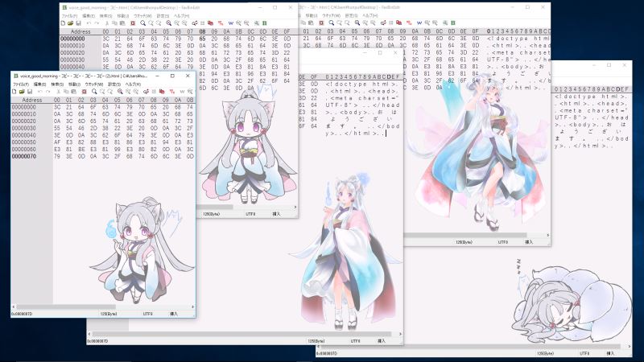Open ヘルプ(H) menu in top-right window
Screen dimensions: 644x362
(369, 15)
